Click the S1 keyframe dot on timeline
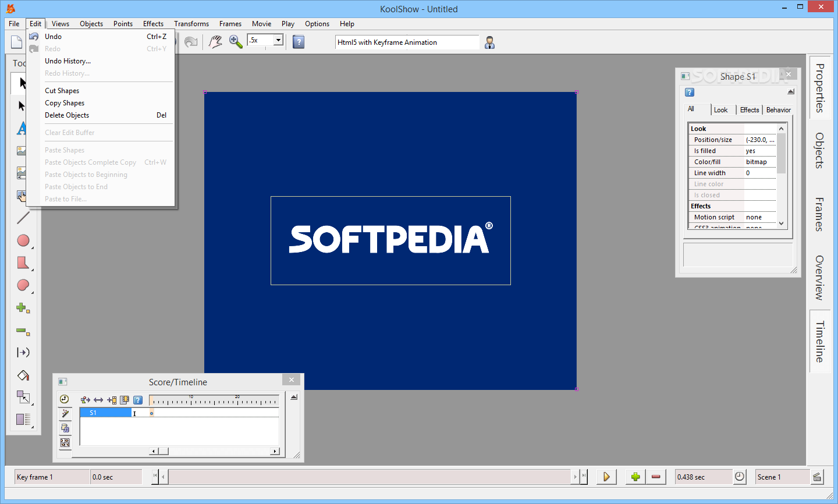The width and height of the screenshot is (838, 504). point(152,413)
